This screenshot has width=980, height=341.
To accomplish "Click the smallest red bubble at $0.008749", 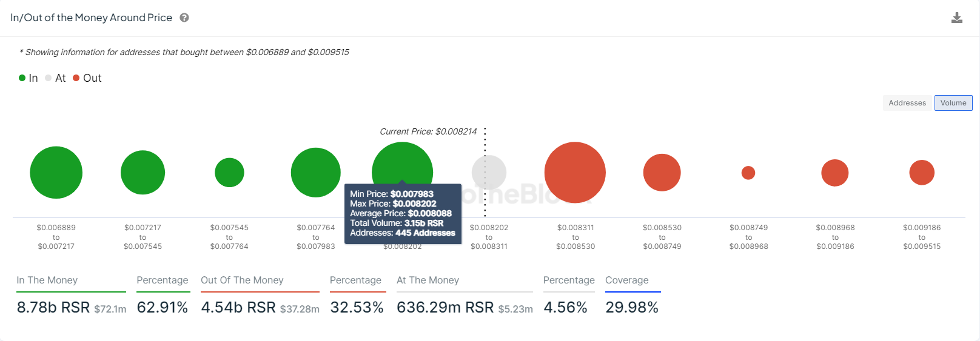I will pyautogui.click(x=748, y=173).
